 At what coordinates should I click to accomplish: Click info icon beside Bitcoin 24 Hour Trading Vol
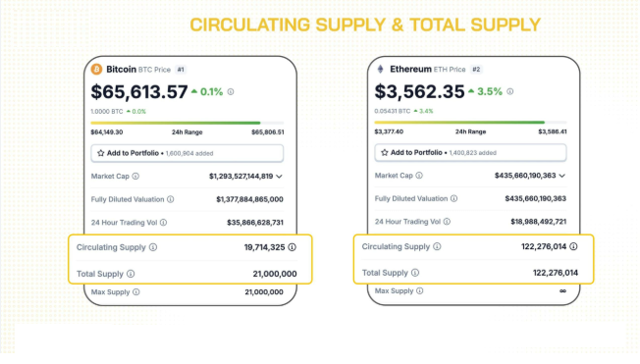coord(163,223)
